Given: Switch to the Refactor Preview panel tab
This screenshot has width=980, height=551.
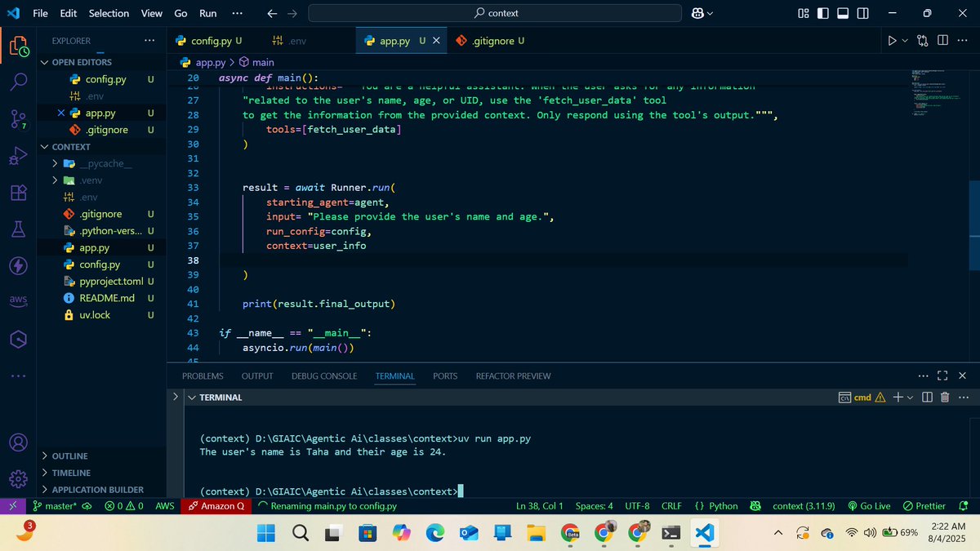Looking at the screenshot, I should click(513, 376).
